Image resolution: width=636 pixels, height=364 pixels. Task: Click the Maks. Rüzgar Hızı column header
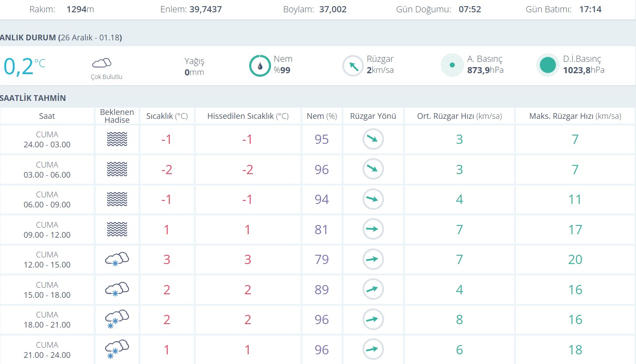(575, 116)
